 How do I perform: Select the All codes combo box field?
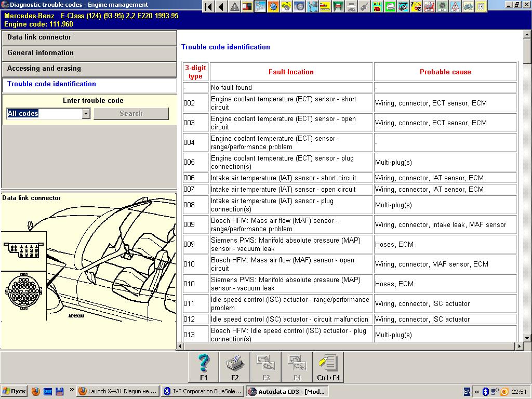44,114
